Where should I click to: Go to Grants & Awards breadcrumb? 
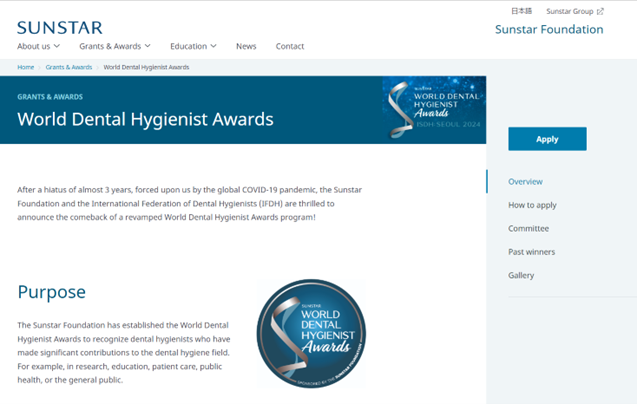pyautogui.click(x=69, y=67)
